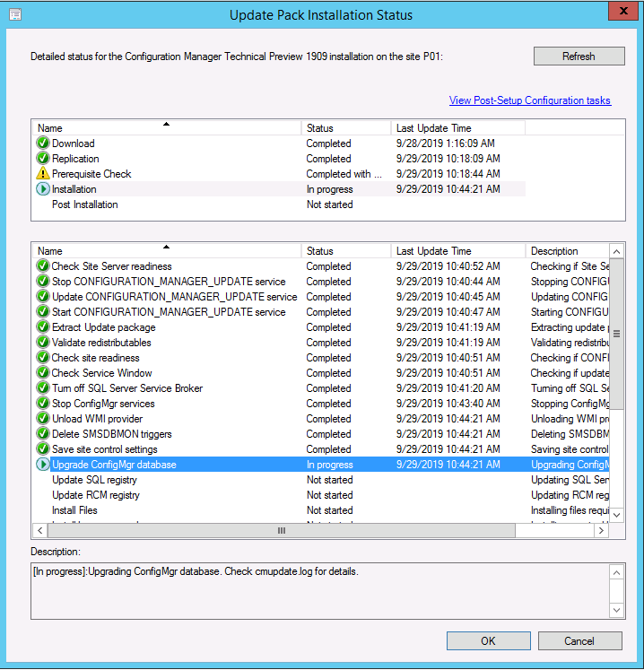Viewport: 644px width, 670px height.
Task: Click the green check icon beside Replication
Action: pyautogui.click(x=43, y=159)
